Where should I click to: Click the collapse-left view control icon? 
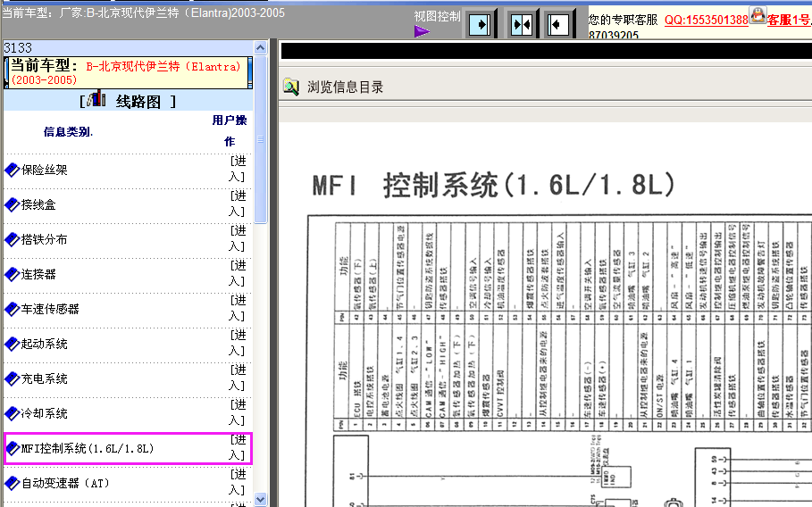click(x=558, y=24)
